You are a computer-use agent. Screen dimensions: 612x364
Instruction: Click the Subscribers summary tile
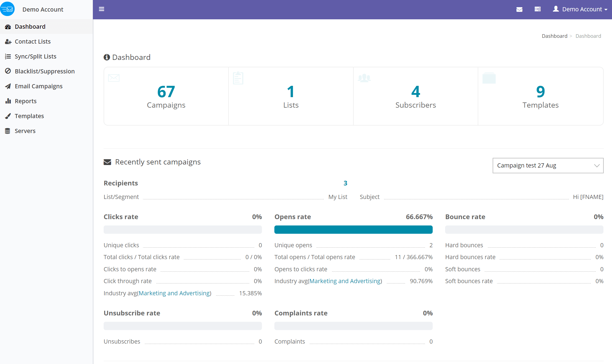[415, 96]
